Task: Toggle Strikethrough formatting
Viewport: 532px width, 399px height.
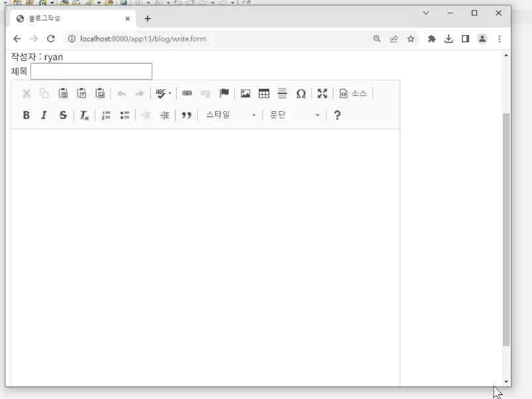Action: [x=63, y=115]
